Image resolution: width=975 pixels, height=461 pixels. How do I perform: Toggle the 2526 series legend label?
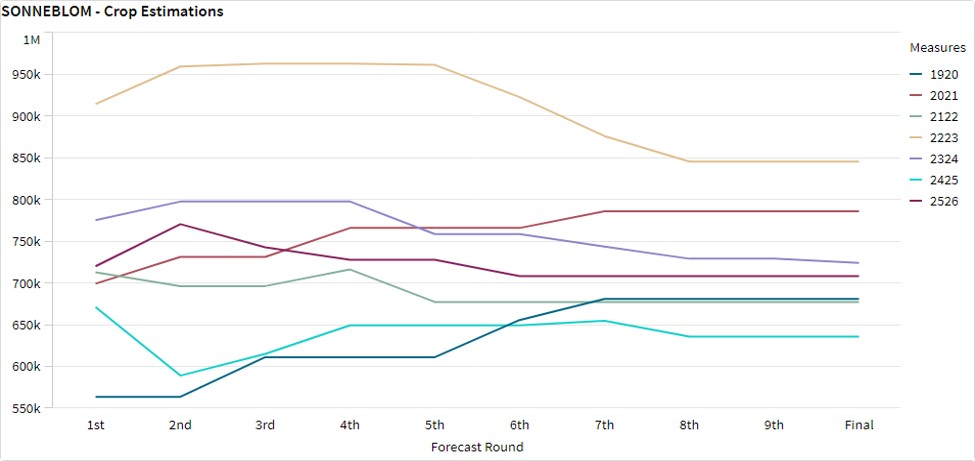pyautogui.click(x=945, y=201)
